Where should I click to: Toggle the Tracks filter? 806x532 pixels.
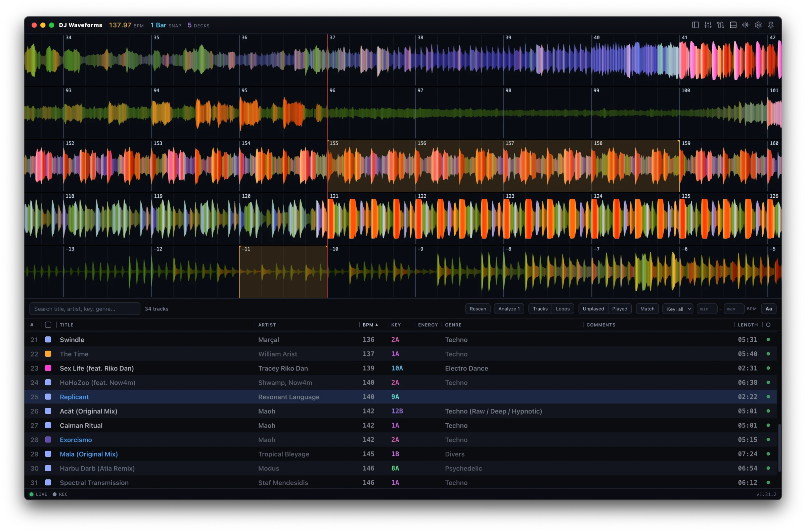[x=540, y=309]
